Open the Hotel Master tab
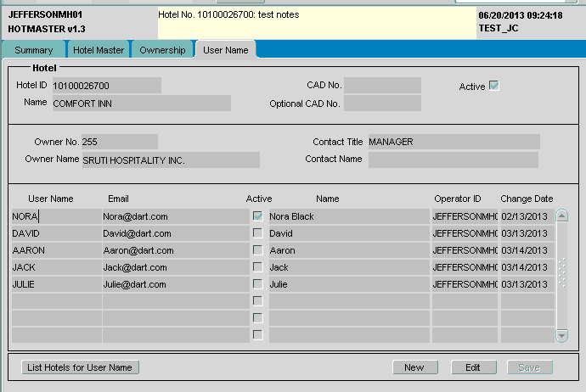Viewport: 586px width, 392px height. (x=99, y=50)
